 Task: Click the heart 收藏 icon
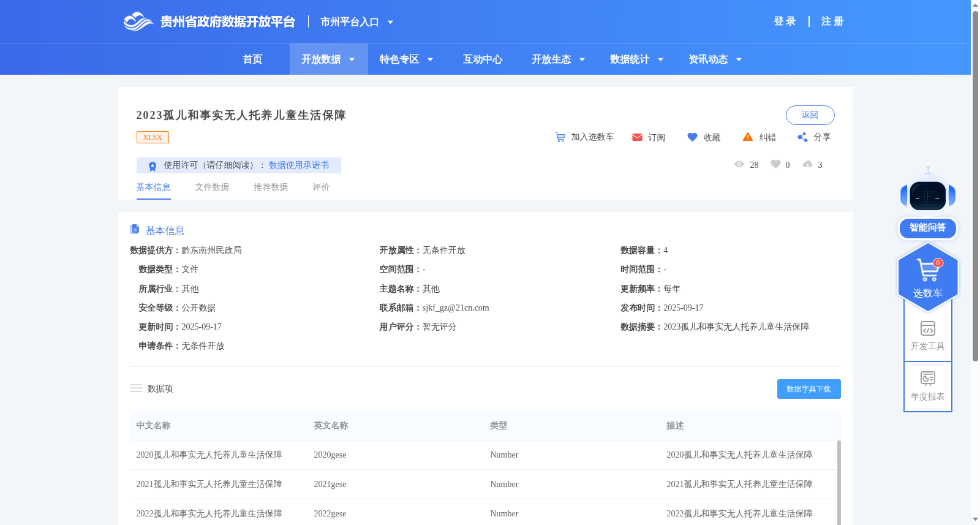click(692, 137)
